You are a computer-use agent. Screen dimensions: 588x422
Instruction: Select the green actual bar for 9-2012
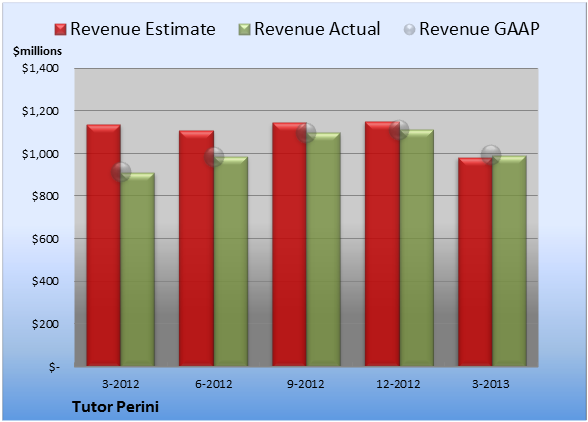tap(323, 249)
